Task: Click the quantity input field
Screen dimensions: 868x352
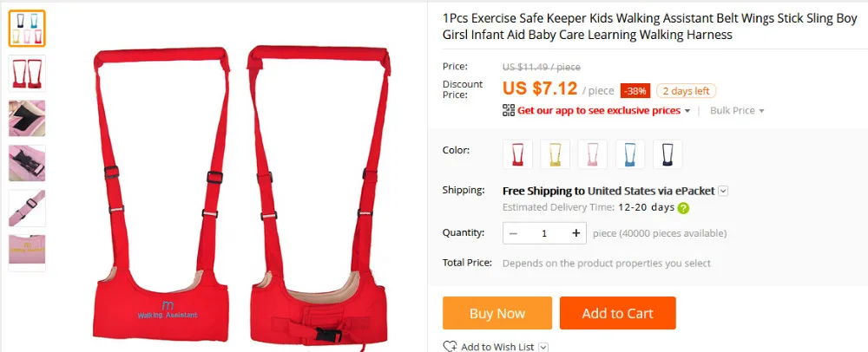Action: [x=544, y=233]
